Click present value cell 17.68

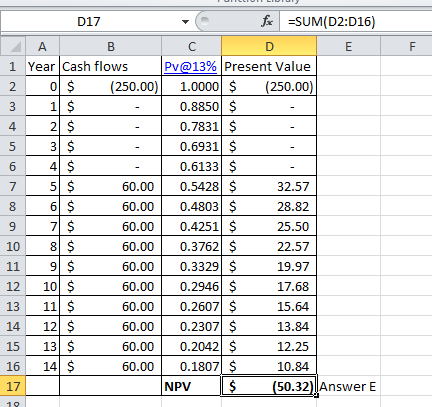pos(269,286)
